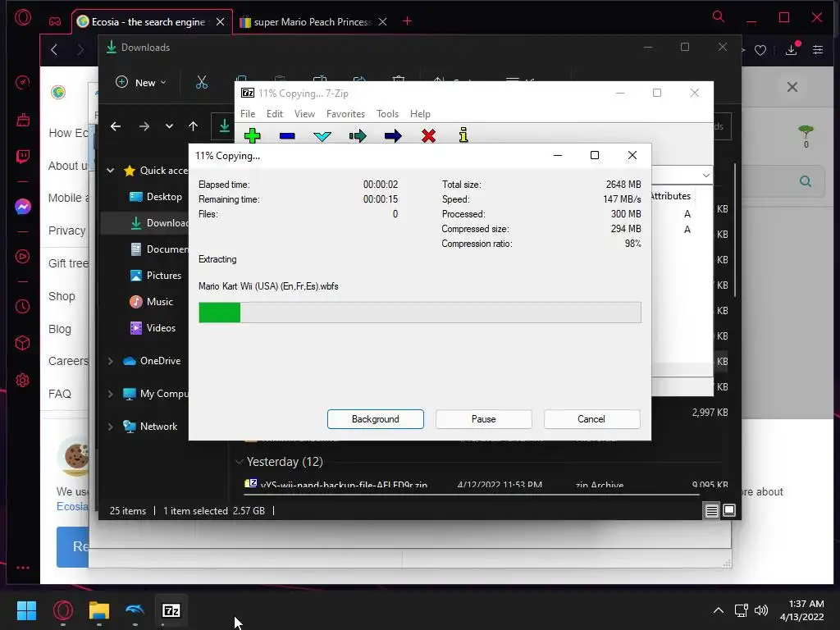Click the Cut scissors icon in Downloads window
This screenshot has width=840, height=630.
pyautogui.click(x=202, y=83)
